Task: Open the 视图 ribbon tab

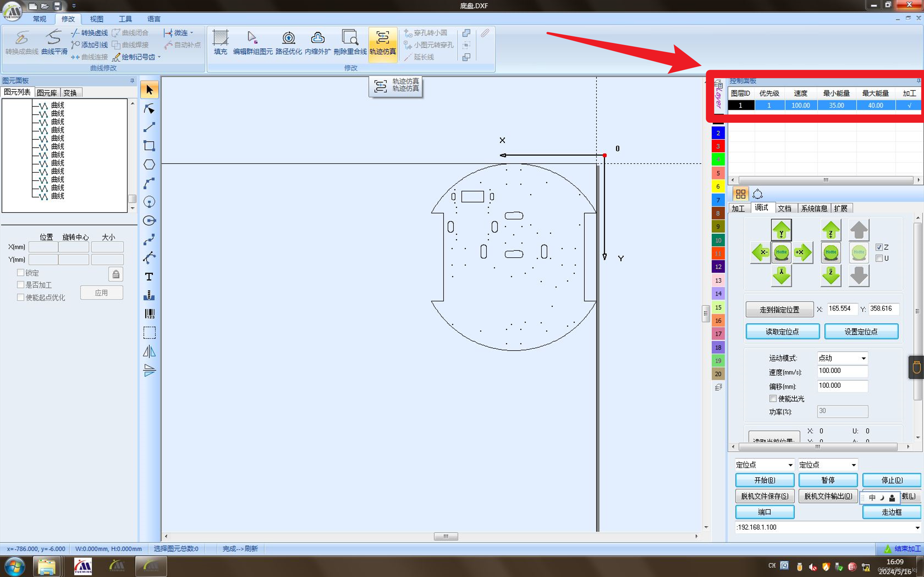Action: (x=97, y=19)
